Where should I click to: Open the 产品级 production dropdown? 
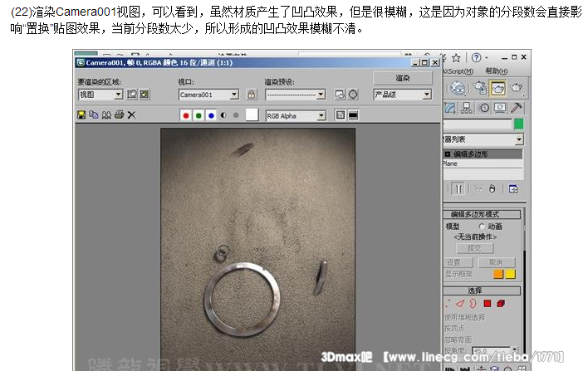tap(402, 95)
